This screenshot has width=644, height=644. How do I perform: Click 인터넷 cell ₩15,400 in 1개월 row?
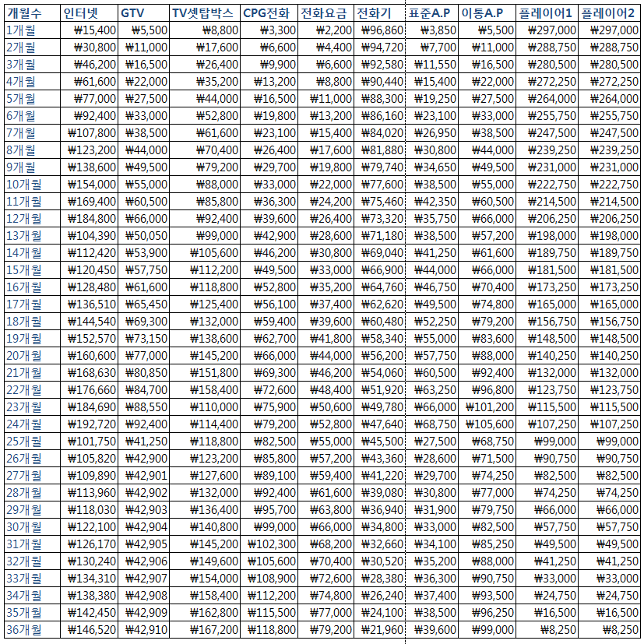click(x=89, y=30)
